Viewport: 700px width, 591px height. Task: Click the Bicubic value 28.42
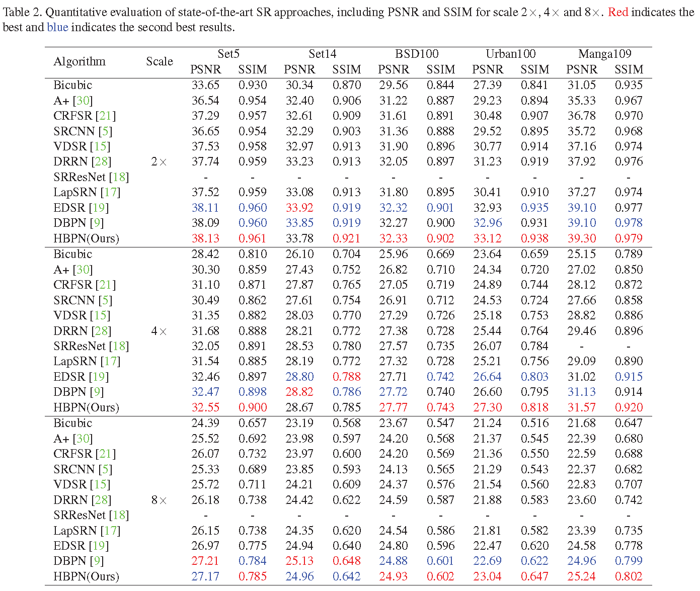tap(205, 254)
